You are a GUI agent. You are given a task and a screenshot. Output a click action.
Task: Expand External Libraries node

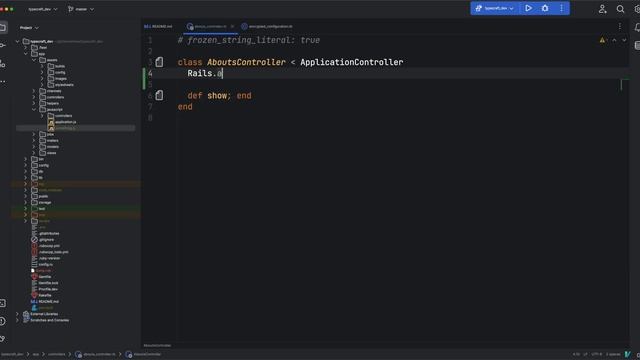tap(18, 314)
